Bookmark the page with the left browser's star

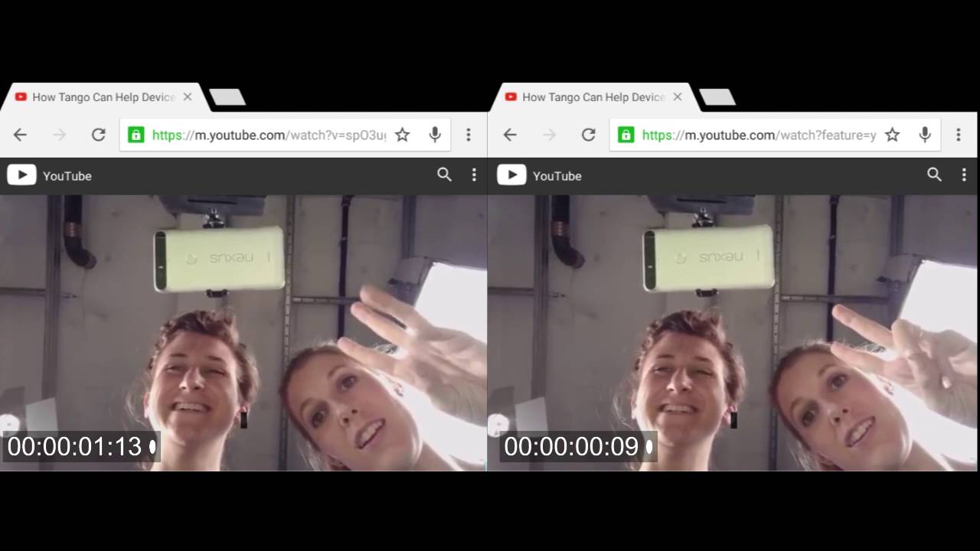(402, 135)
